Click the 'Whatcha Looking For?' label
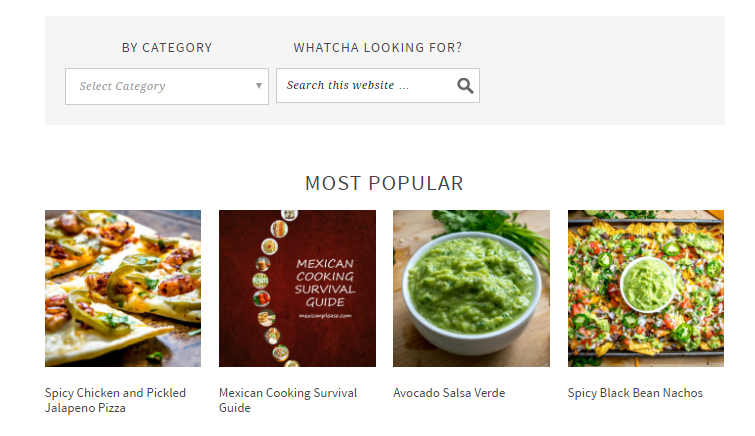The image size is (755, 436). click(378, 47)
